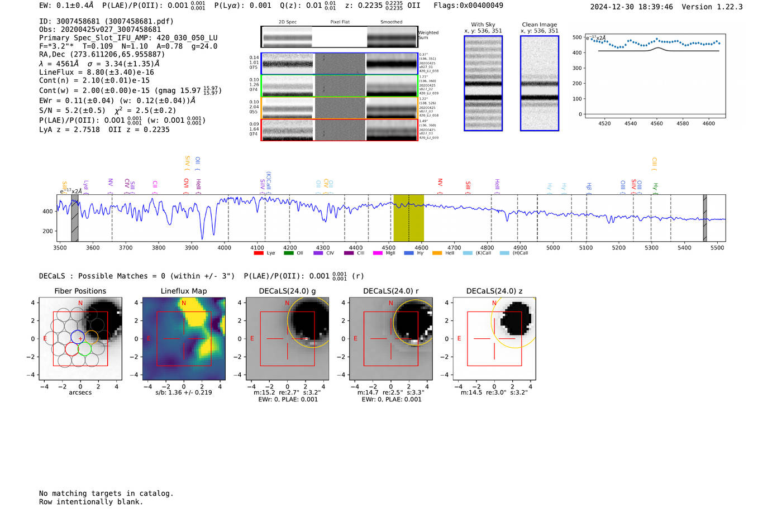Click the emission line fit plot
This screenshot has width=782, height=532.
(x=654, y=76)
